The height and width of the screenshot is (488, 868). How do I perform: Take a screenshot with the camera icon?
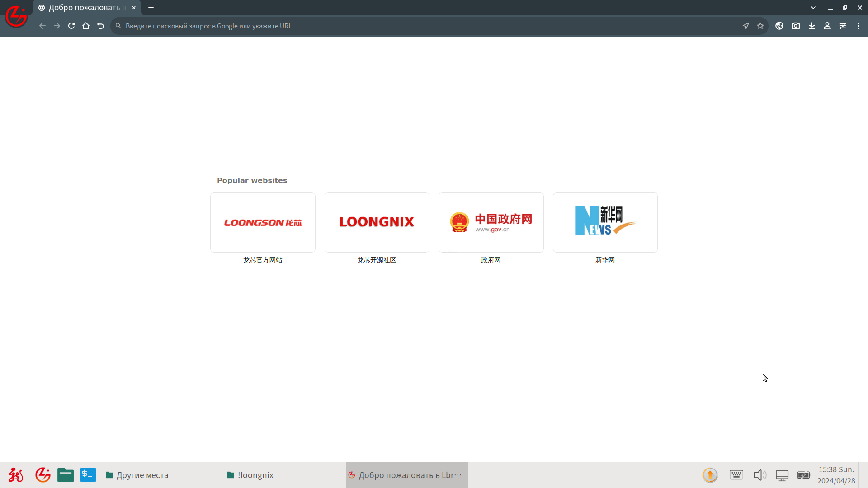pyautogui.click(x=796, y=26)
